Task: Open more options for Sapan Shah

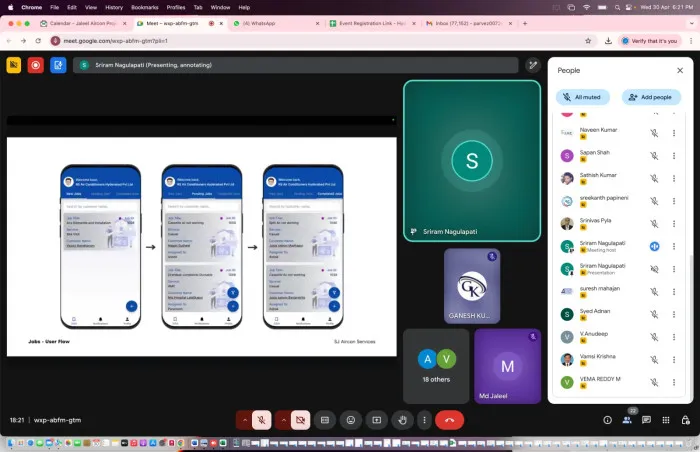Action: click(675, 155)
